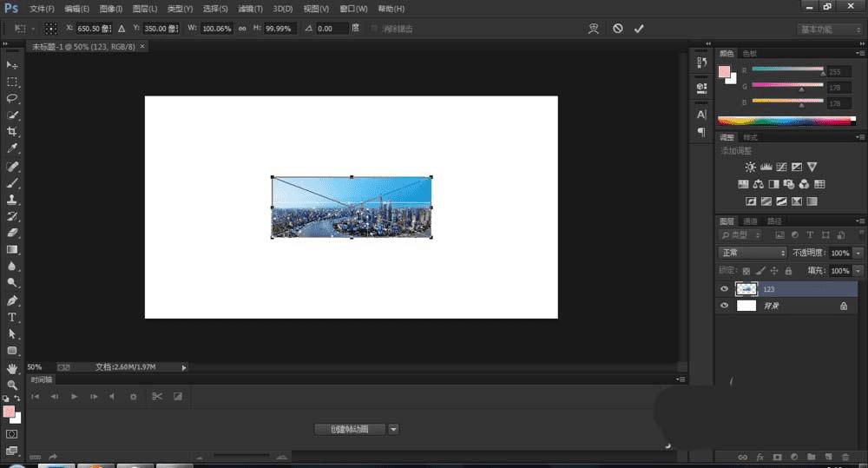The image size is (868, 468).
Task: Toggle visibility of the 背景 layer
Action: (725, 307)
